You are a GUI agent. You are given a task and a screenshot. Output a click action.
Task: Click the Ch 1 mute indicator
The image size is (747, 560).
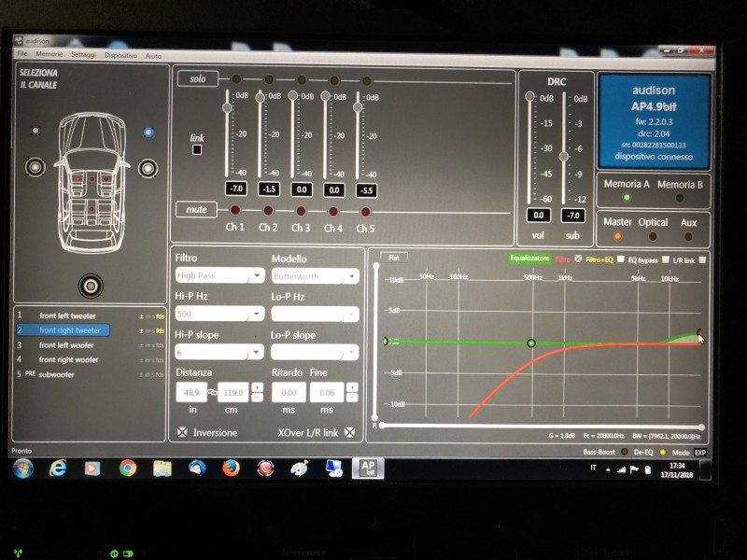tap(235, 209)
